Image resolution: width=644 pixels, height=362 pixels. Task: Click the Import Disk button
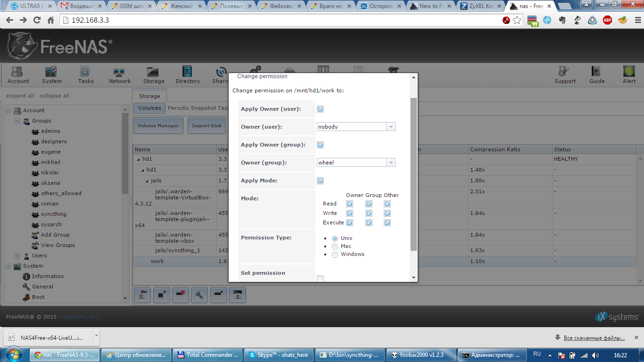point(206,125)
